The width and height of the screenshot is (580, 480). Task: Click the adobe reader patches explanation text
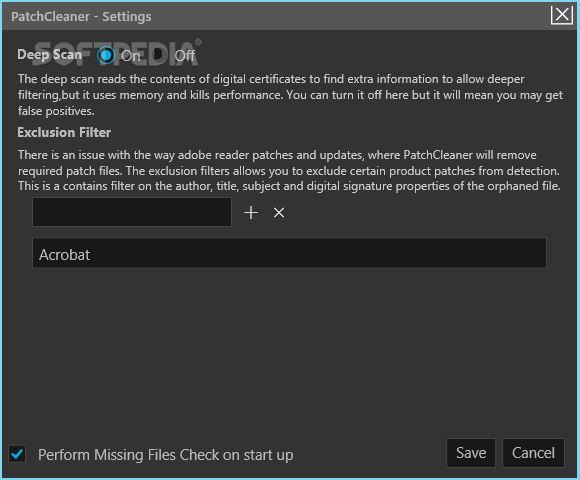289,170
